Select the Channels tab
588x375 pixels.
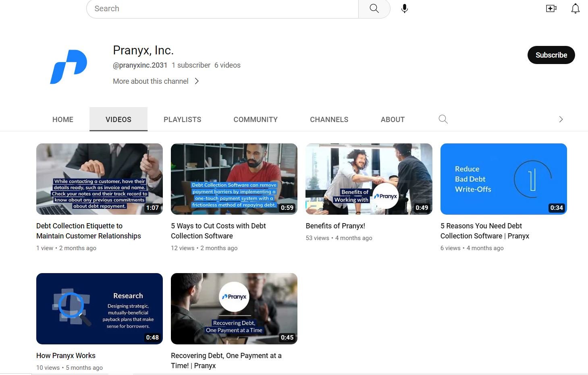pyautogui.click(x=329, y=120)
